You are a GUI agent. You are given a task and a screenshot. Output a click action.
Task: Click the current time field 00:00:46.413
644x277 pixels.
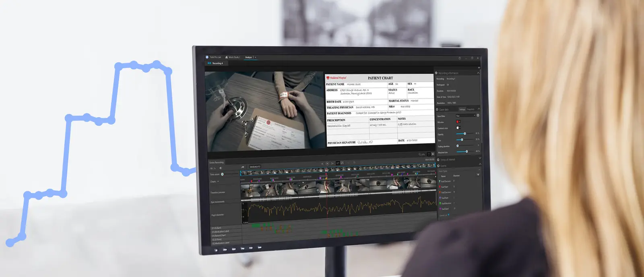point(255,167)
